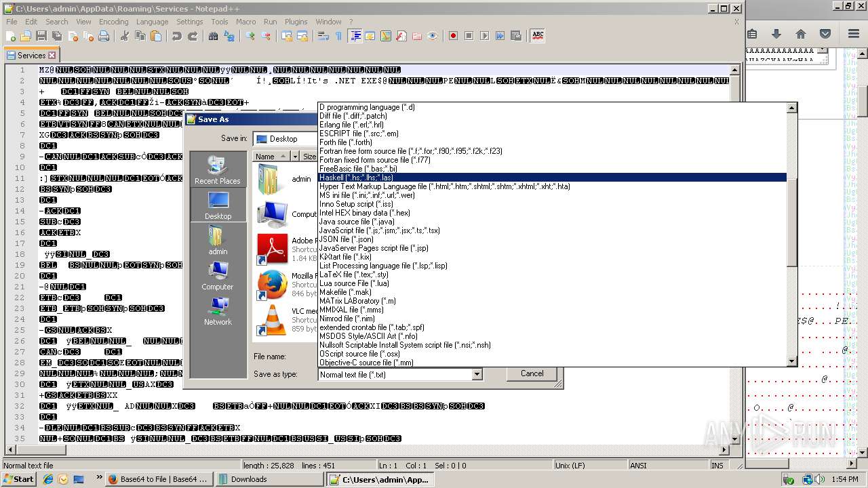Close the Services tab with its X
This screenshot has width=868, height=488.
[x=52, y=55]
